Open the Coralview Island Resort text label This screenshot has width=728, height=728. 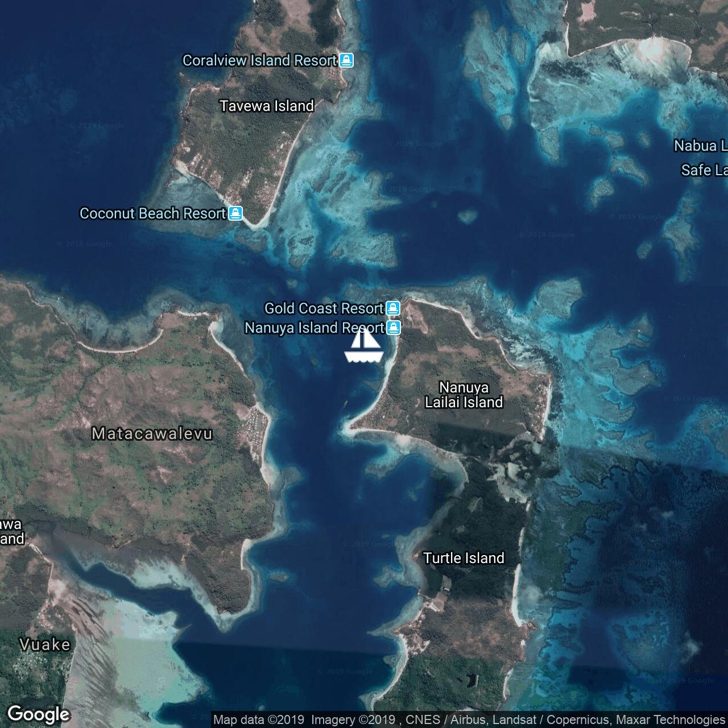tap(259, 60)
